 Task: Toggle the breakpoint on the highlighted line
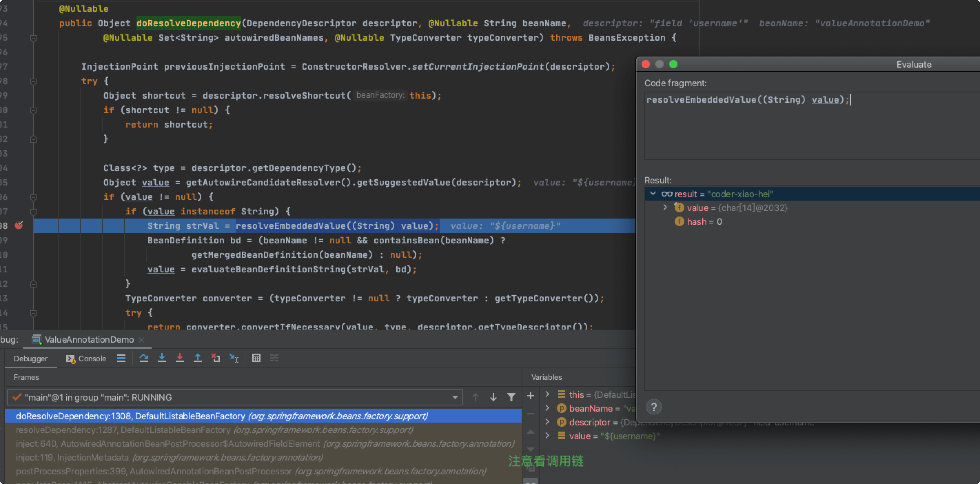tap(19, 226)
